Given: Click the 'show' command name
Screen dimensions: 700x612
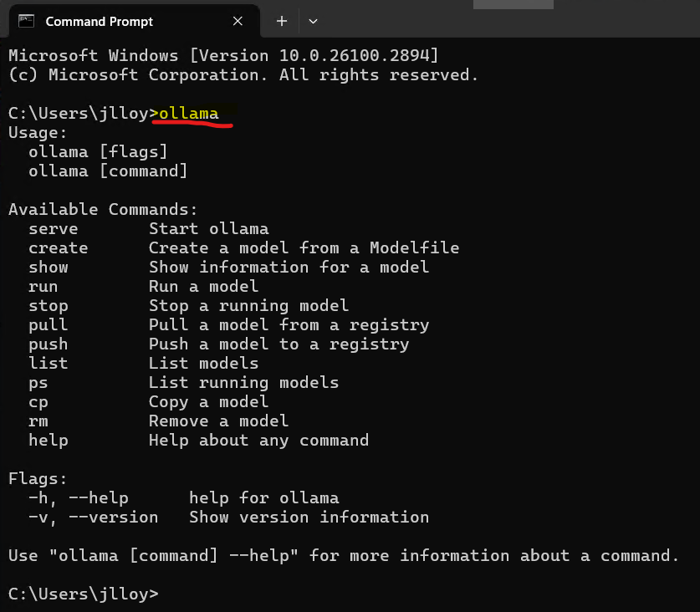Looking at the screenshot, I should (x=49, y=268).
